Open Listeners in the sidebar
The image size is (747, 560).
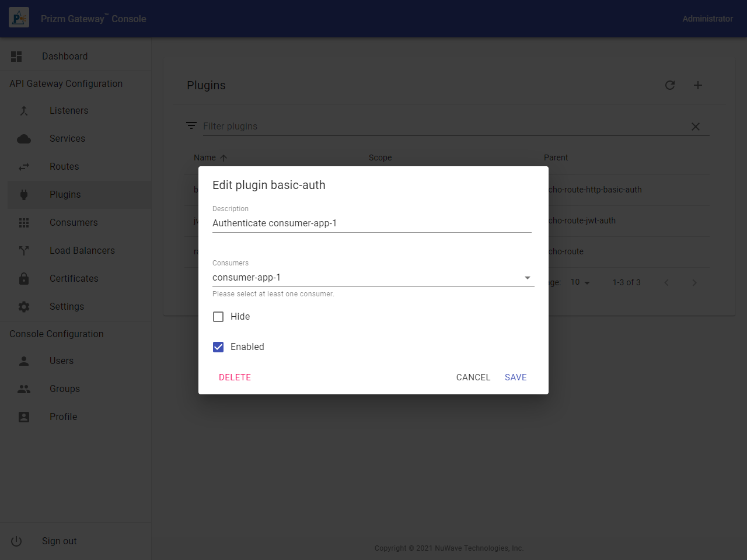point(69,111)
